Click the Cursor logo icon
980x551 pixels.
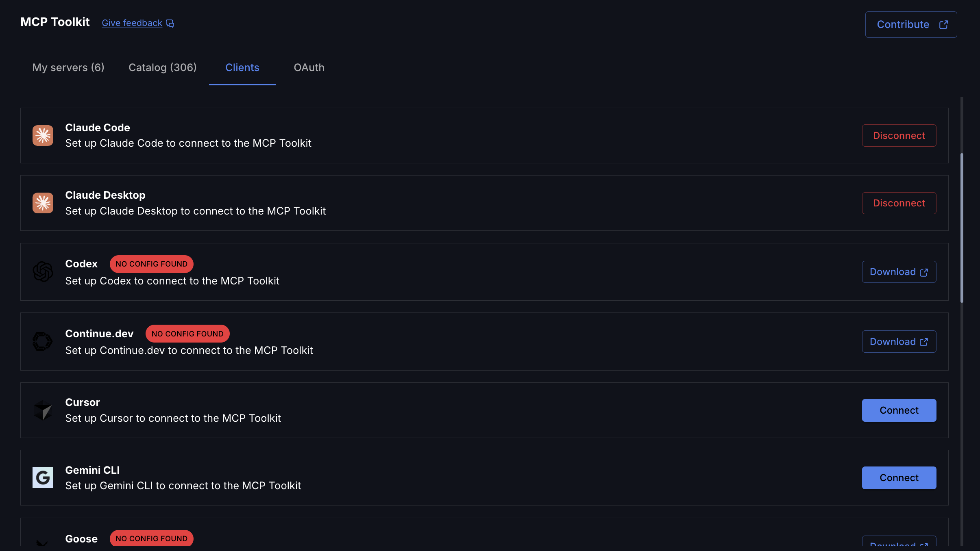click(43, 410)
